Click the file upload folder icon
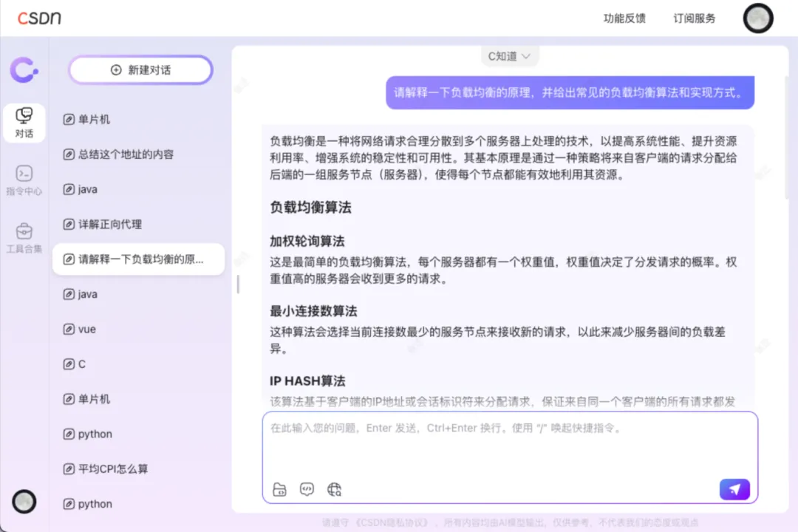 coord(279,489)
